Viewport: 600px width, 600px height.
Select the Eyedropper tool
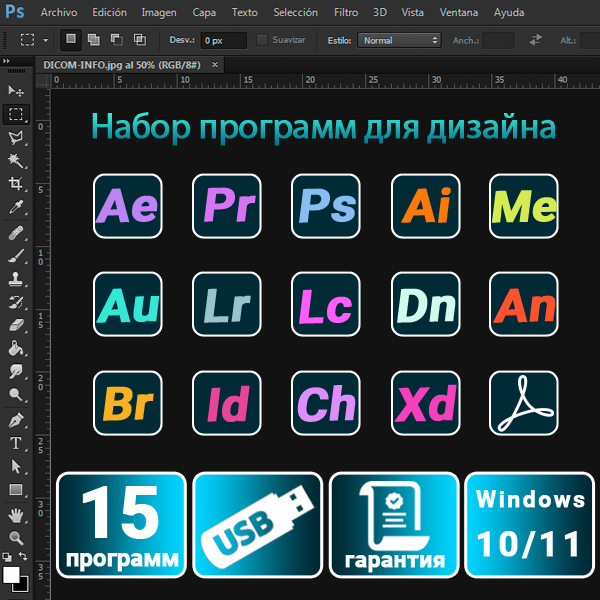click(x=16, y=207)
